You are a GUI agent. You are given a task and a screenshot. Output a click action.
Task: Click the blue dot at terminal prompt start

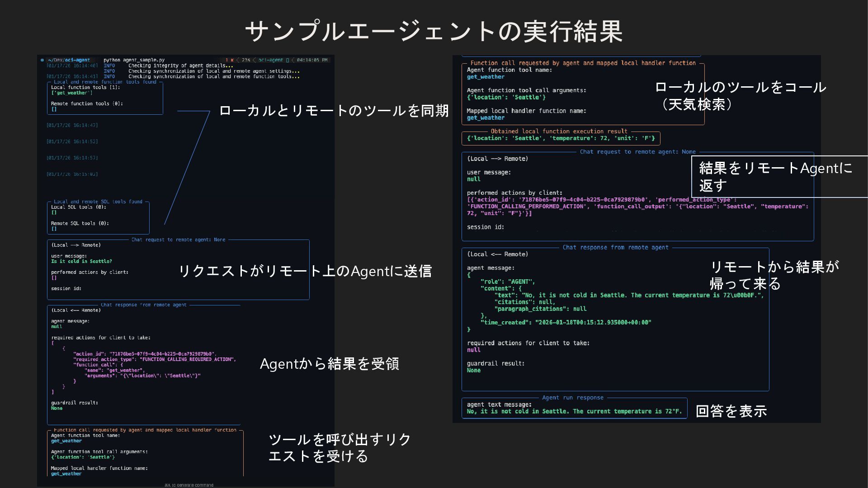tap(42, 60)
